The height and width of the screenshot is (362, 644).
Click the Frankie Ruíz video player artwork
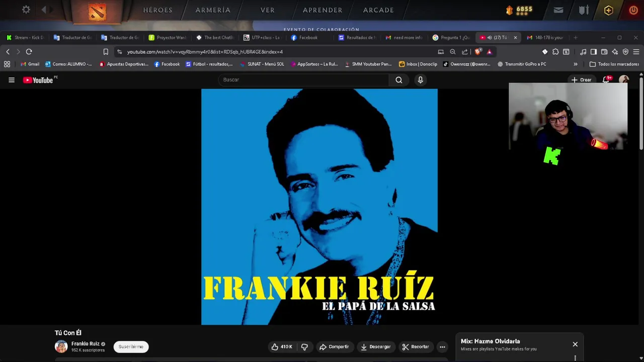pos(319,207)
